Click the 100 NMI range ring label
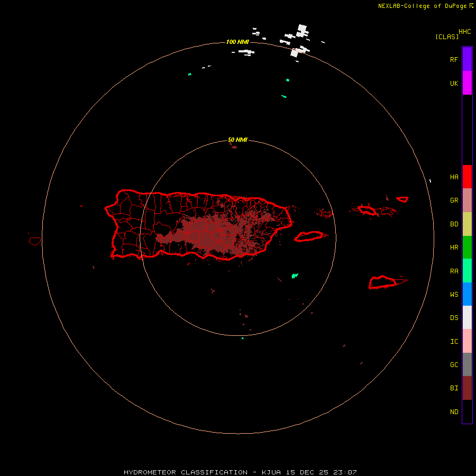This screenshot has height=476, width=476. (237, 42)
